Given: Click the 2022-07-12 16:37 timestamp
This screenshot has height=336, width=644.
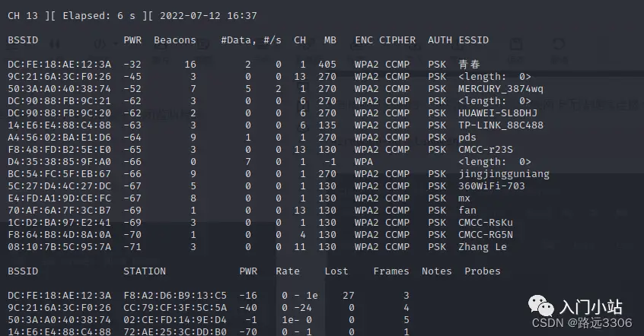Looking at the screenshot, I should 209,15.
